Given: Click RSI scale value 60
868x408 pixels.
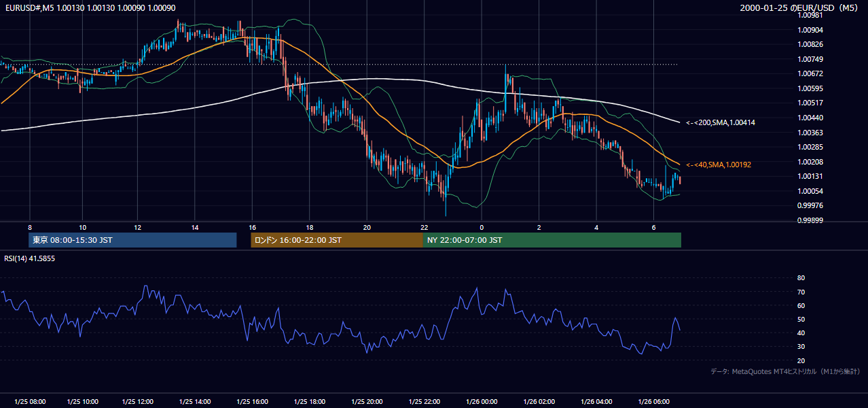Looking at the screenshot, I should [x=801, y=305].
